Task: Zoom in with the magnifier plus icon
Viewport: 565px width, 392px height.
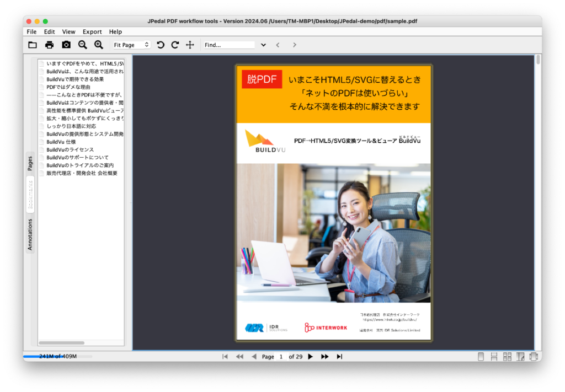Action: click(x=98, y=45)
